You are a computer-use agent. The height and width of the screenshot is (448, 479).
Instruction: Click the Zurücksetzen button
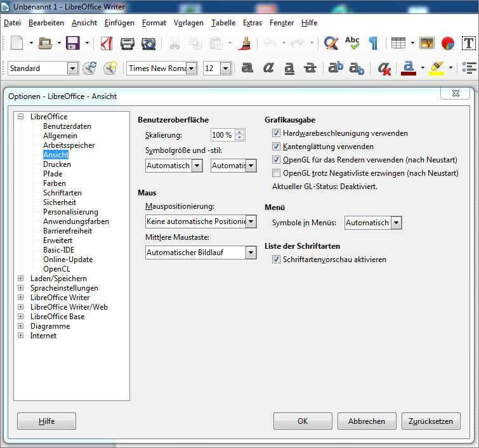431,421
